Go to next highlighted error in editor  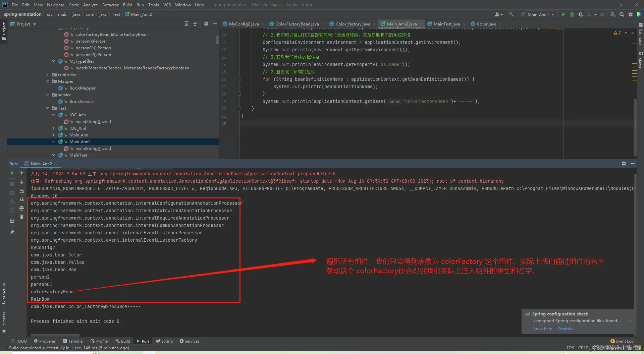pyautogui.click(x=633, y=33)
